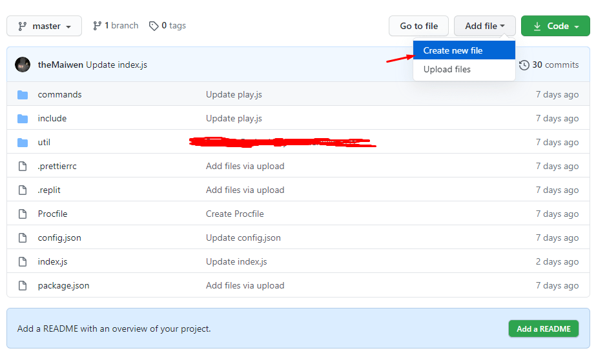Image resolution: width=596 pixels, height=364 pixels.
Task: Open the .replit file
Action: 49,190
